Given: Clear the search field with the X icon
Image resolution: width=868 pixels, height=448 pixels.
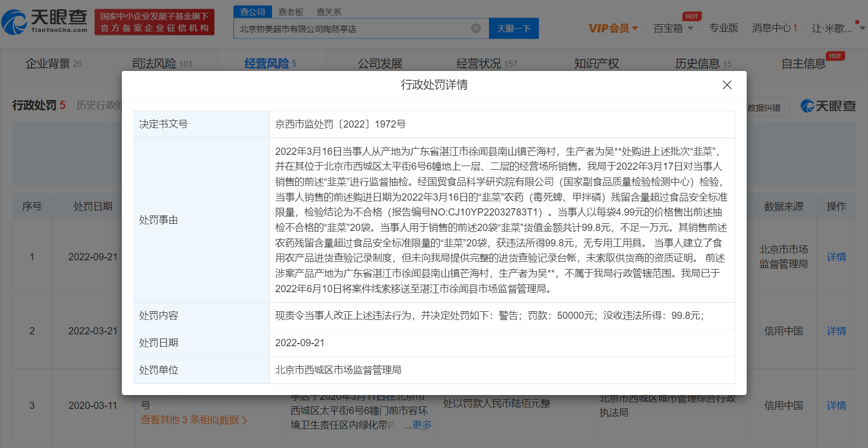Looking at the screenshot, I should (476, 28).
